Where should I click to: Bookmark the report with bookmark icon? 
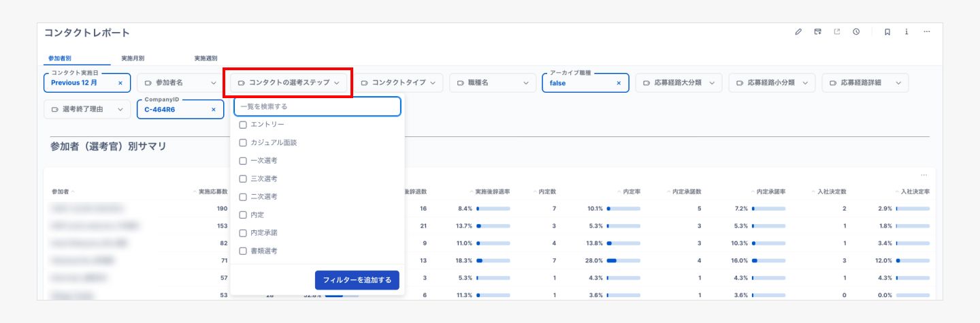pyautogui.click(x=887, y=32)
